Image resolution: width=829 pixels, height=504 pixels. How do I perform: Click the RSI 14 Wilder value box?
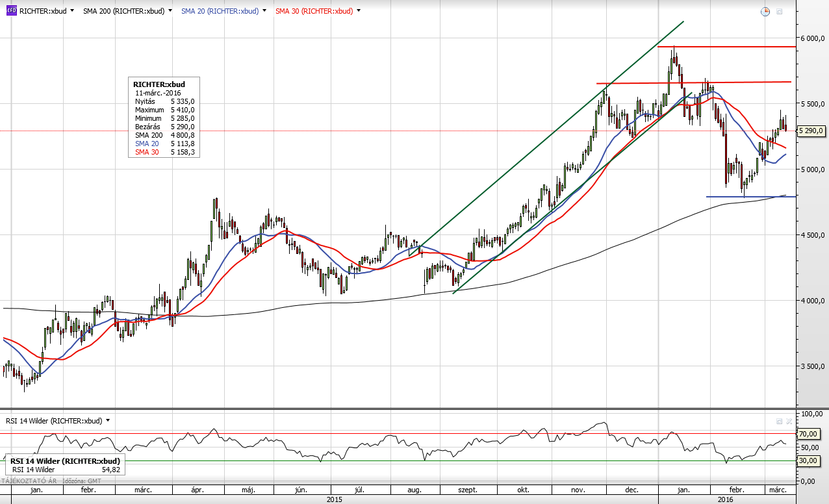[x=64, y=465]
